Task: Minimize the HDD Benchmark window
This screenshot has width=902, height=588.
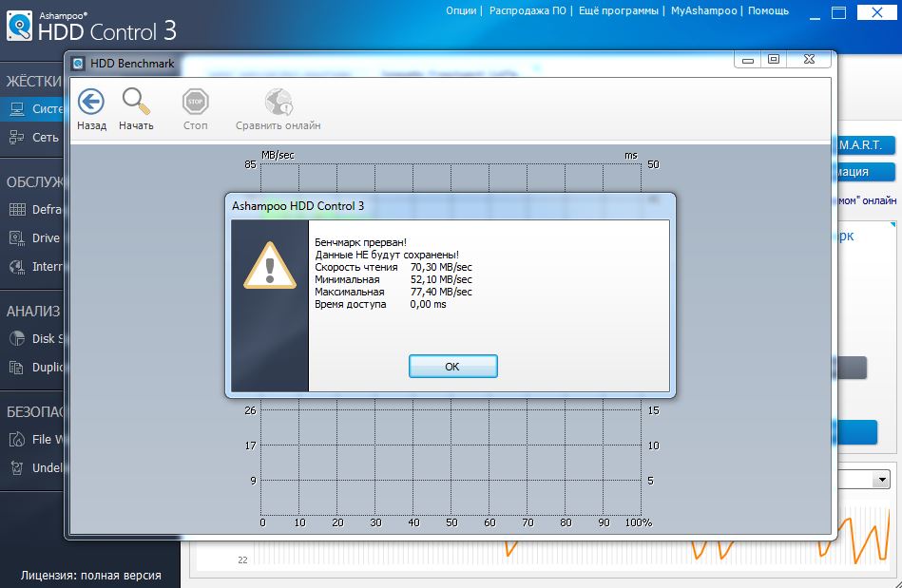Action: click(747, 60)
